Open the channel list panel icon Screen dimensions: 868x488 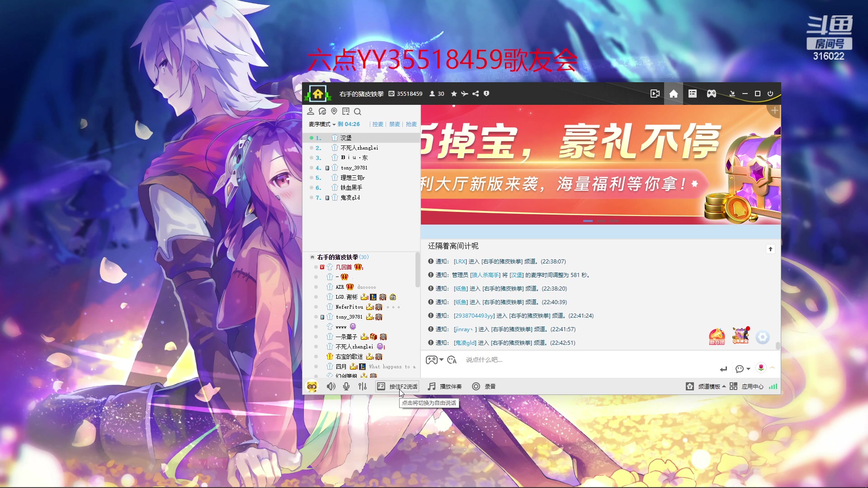(693, 94)
